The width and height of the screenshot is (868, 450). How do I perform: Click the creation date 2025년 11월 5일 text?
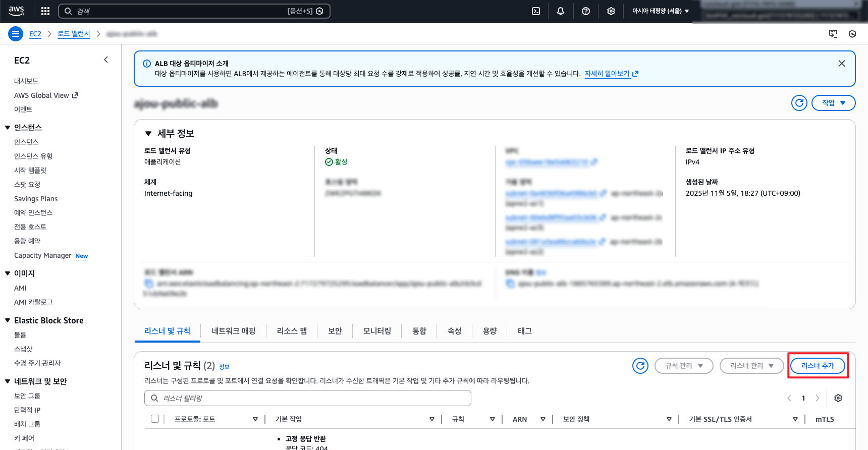click(x=743, y=193)
